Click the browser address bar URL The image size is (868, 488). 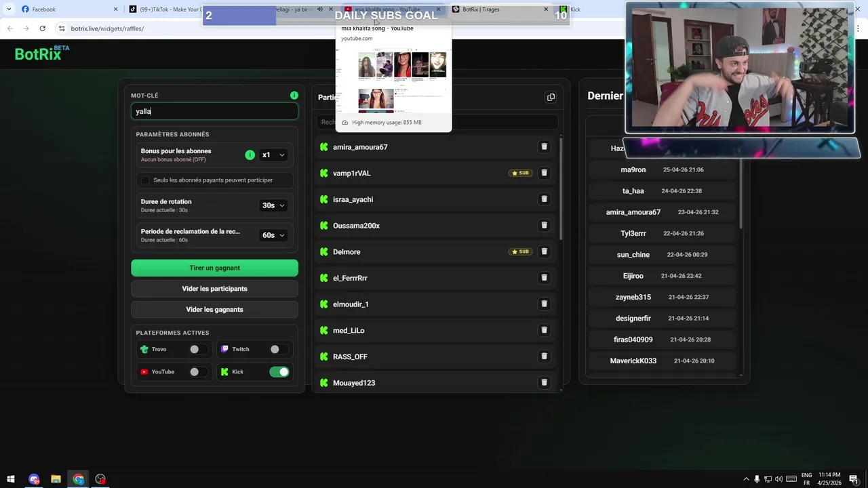pyautogui.click(x=107, y=28)
